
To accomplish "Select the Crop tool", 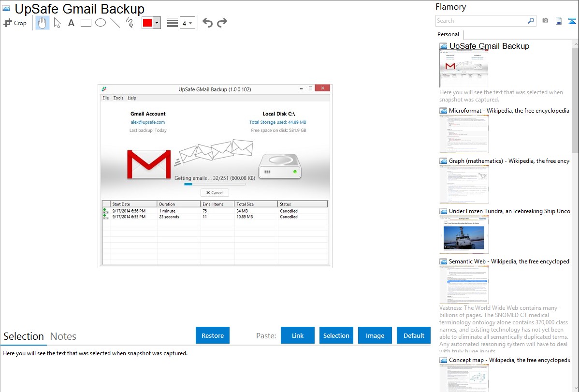I will [x=15, y=23].
